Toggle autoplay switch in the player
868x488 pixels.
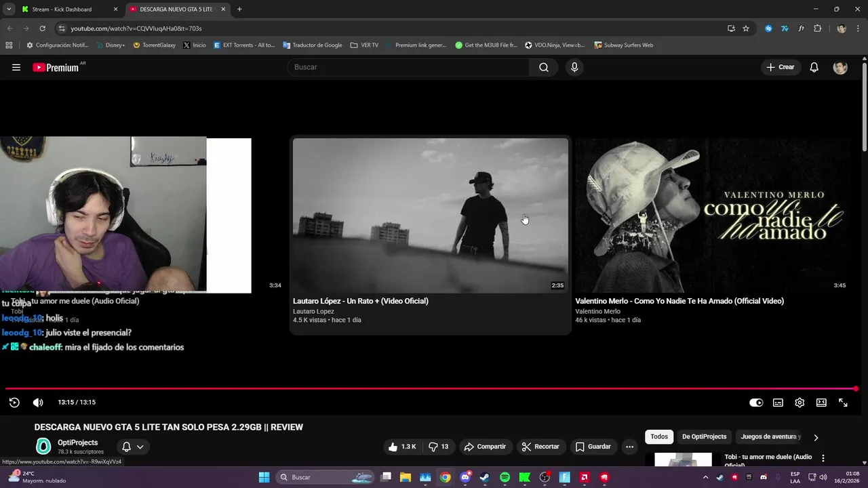756,403
